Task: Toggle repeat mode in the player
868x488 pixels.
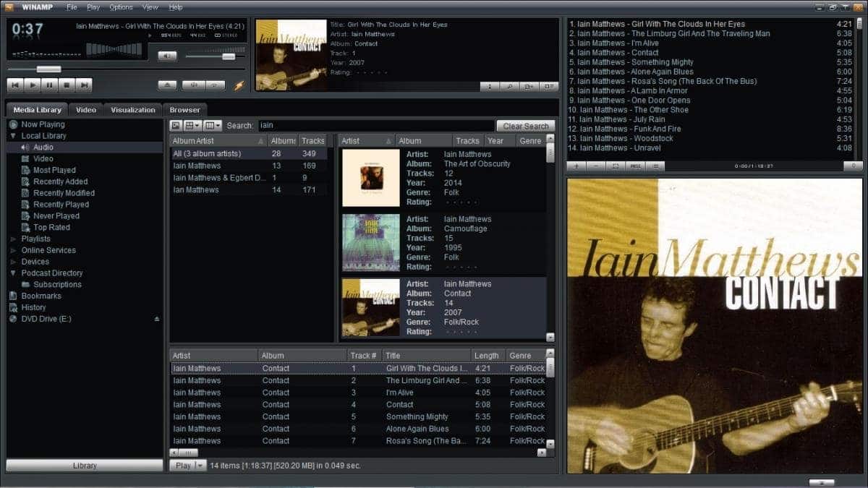Action: coord(215,85)
